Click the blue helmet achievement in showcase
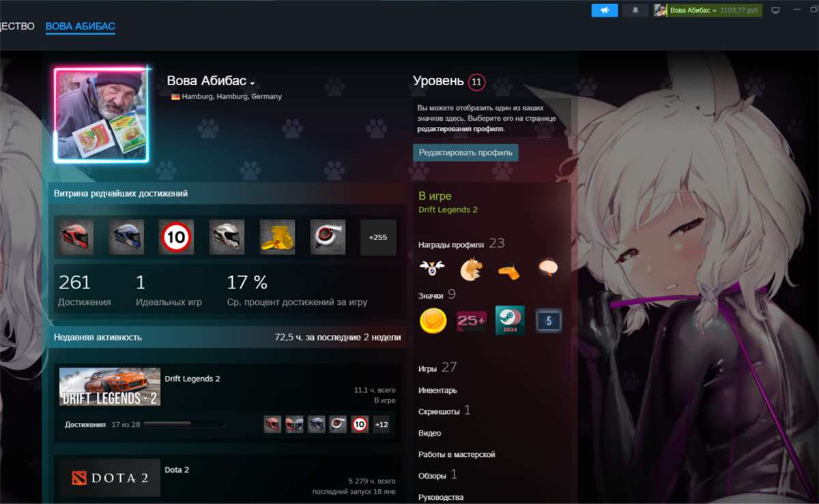This screenshot has height=504, width=819. (x=126, y=237)
